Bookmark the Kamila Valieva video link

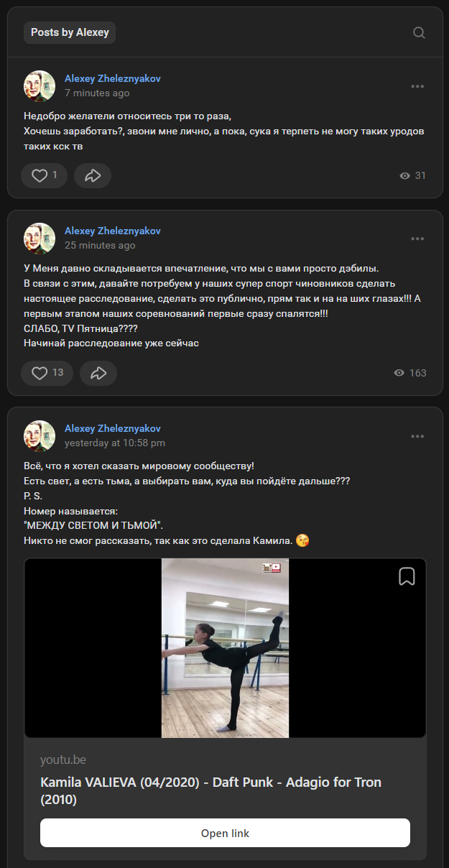pyautogui.click(x=407, y=576)
